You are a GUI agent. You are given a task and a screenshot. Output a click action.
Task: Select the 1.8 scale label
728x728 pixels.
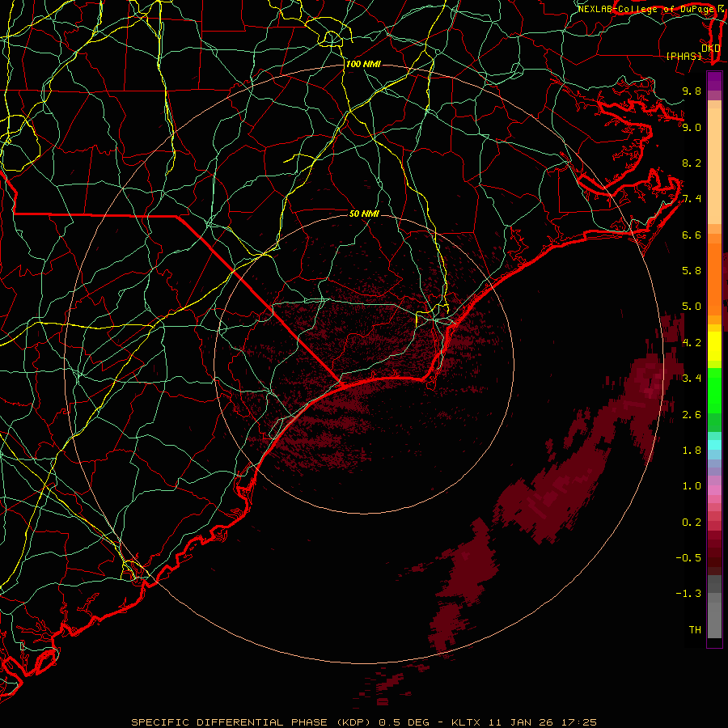(x=692, y=451)
